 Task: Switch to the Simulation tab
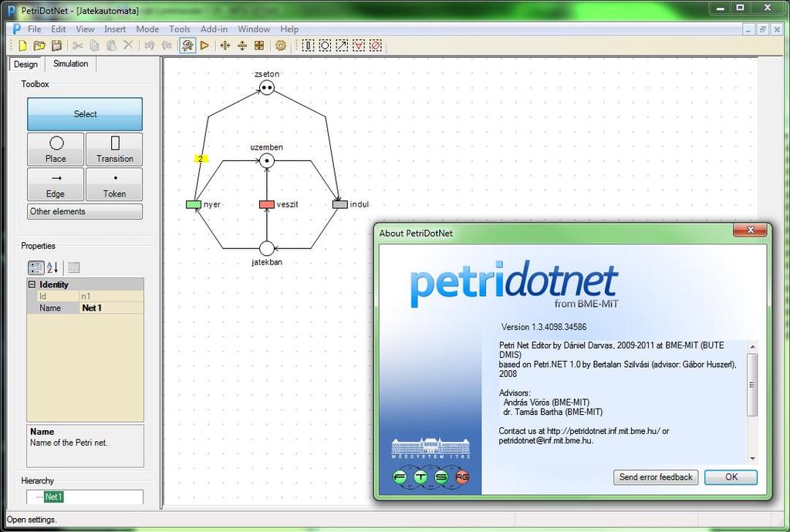click(x=70, y=63)
